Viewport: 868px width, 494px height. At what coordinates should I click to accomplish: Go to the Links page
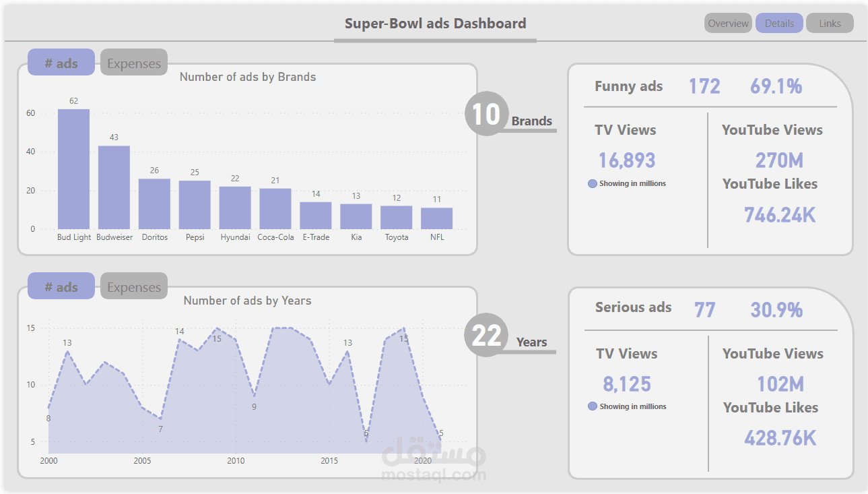pyautogui.click(x=830, y=22)
